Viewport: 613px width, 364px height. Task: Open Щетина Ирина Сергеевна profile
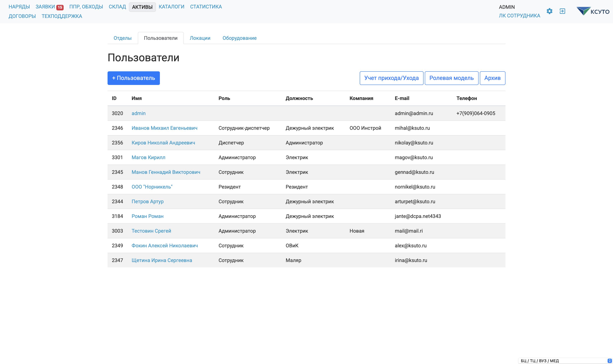point(162,260)
